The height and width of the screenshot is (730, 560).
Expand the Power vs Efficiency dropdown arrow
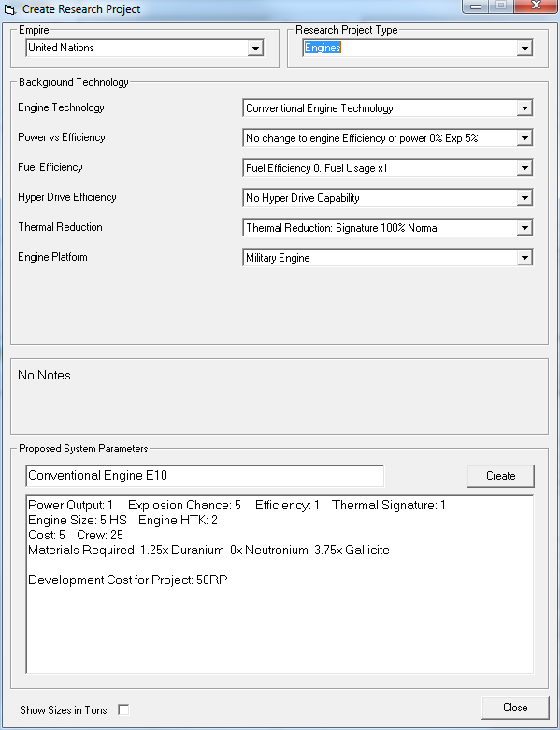point(524,138)
